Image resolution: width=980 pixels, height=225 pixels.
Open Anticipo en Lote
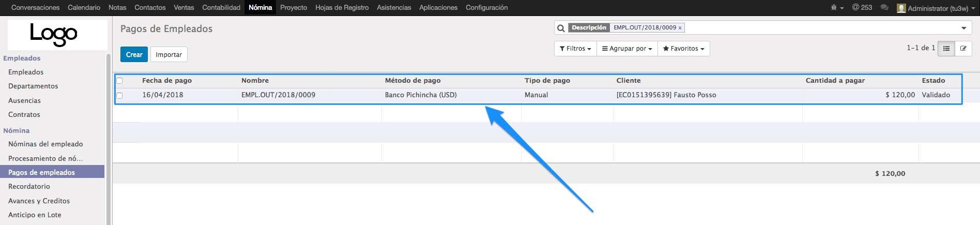click(x=35, y=215)
